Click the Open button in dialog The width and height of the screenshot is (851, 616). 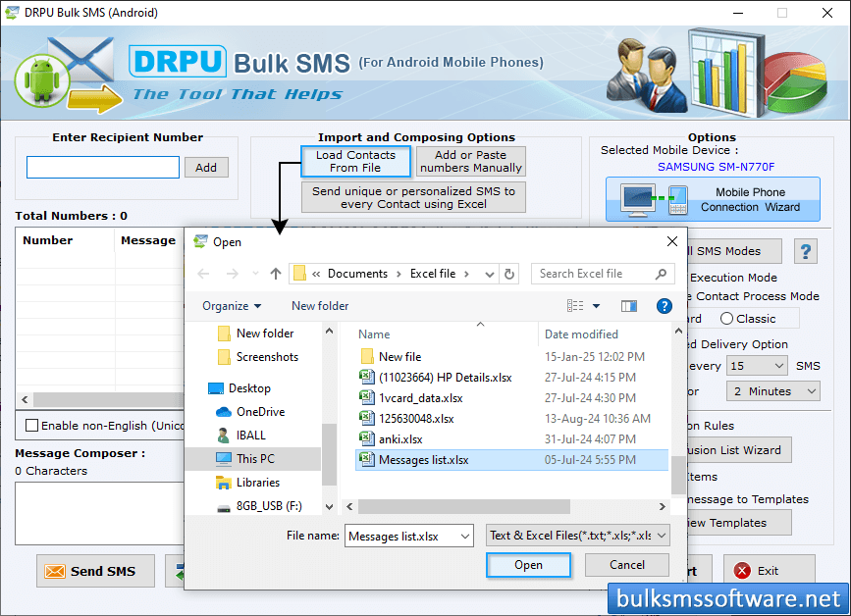click(529, 565)
